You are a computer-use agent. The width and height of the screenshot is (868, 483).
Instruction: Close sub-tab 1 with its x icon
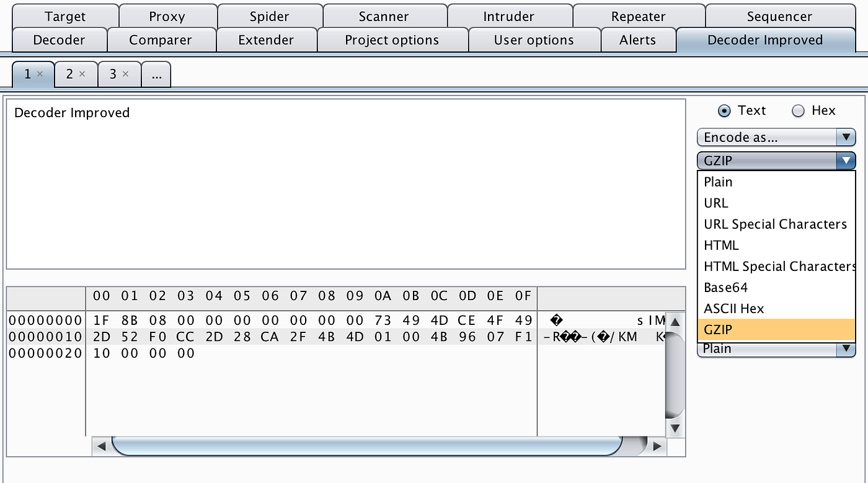[x=40, y=74]
